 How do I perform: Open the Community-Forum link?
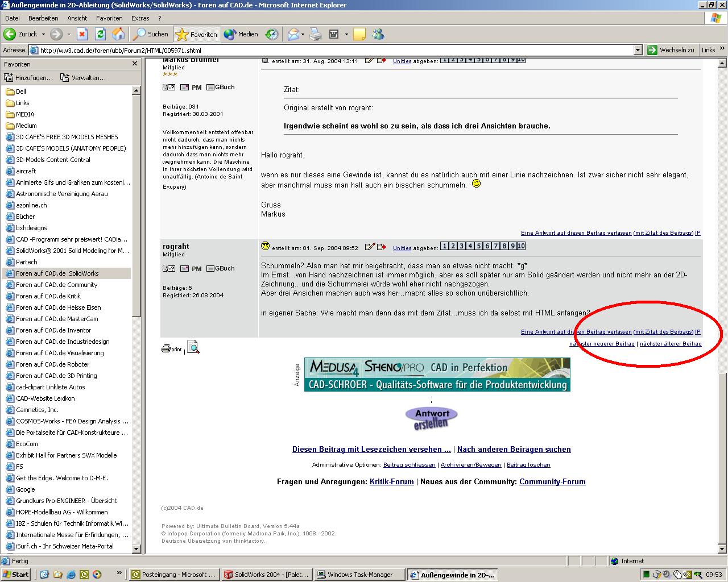click(552, 481)
